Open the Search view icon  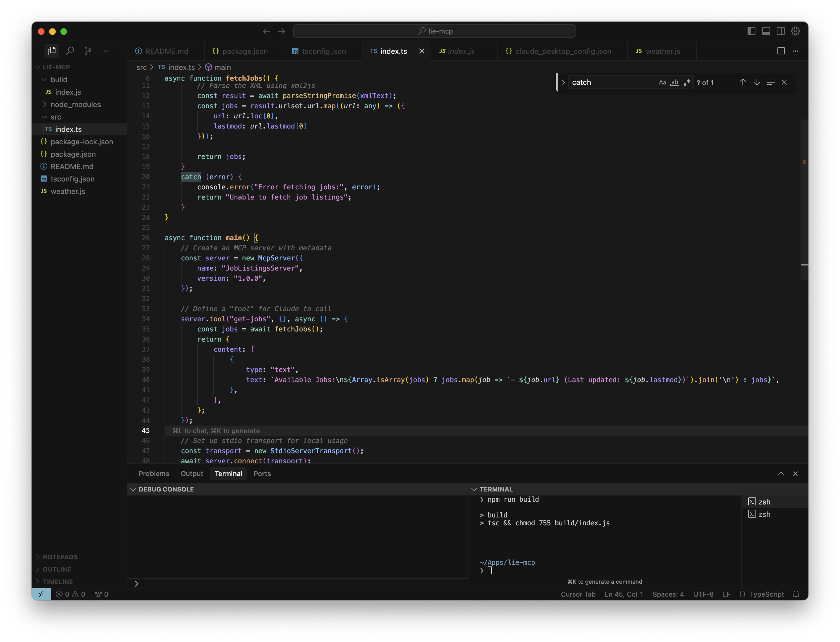click(70, 51)
